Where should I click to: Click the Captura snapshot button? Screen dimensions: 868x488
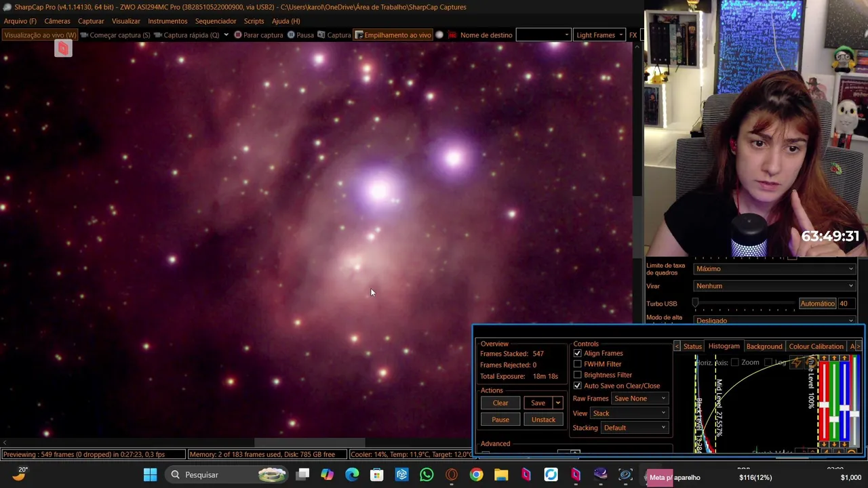[334, 35]
